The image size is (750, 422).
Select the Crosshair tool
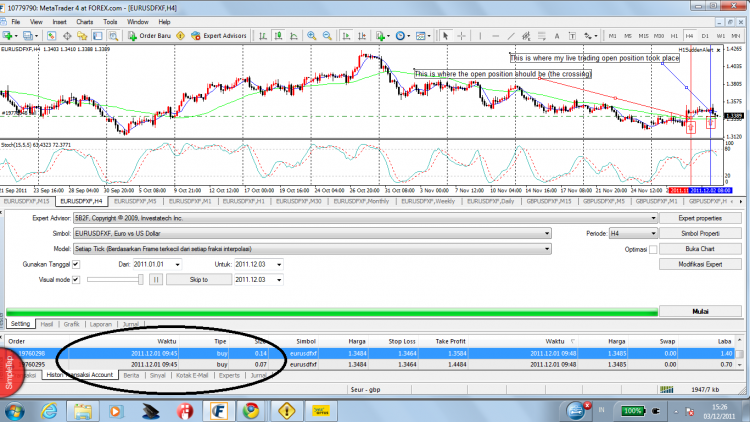point(462,36)
